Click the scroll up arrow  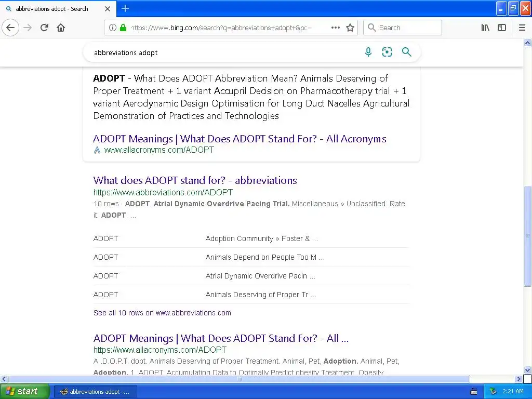point(527,43)
